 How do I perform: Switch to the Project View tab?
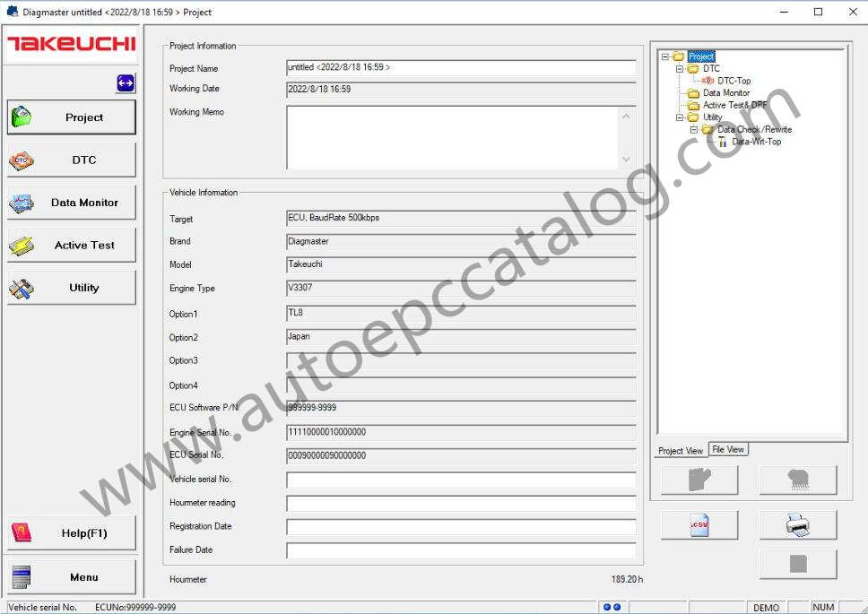pyautogui.click(x=681, y=451)
